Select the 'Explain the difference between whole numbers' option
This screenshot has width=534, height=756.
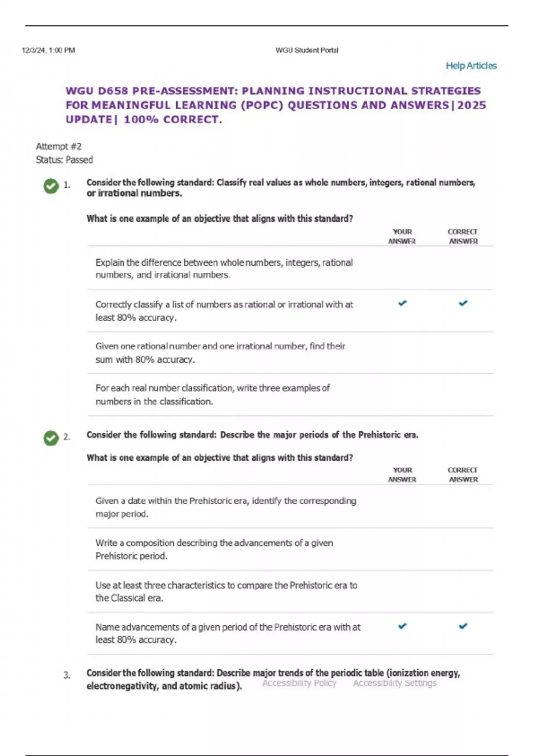click(x=224, y=269)
